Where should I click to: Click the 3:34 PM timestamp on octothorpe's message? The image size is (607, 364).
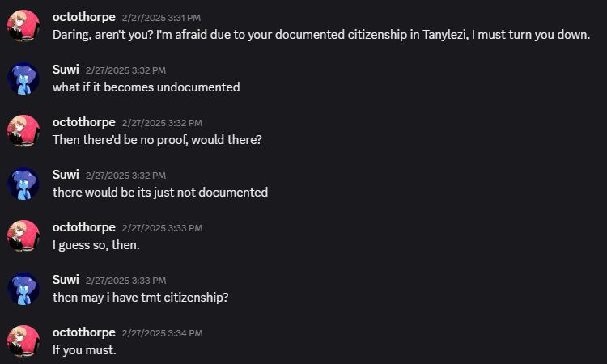click(162, 332)
